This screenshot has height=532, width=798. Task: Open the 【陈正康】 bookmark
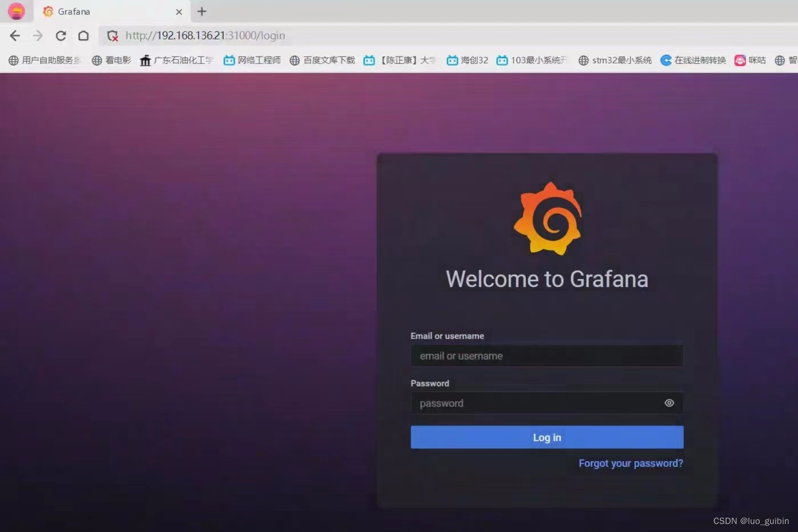pyautogui.click(x=400, y=60)
